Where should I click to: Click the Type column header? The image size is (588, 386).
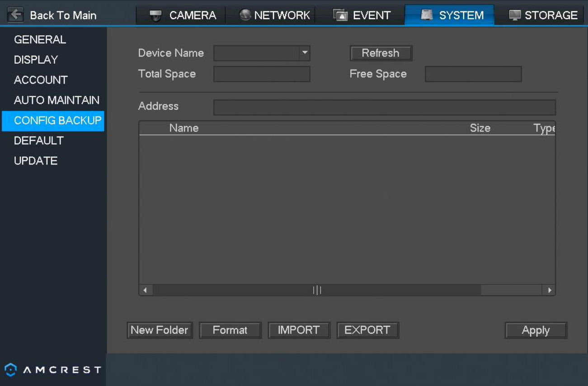(544, 128)
